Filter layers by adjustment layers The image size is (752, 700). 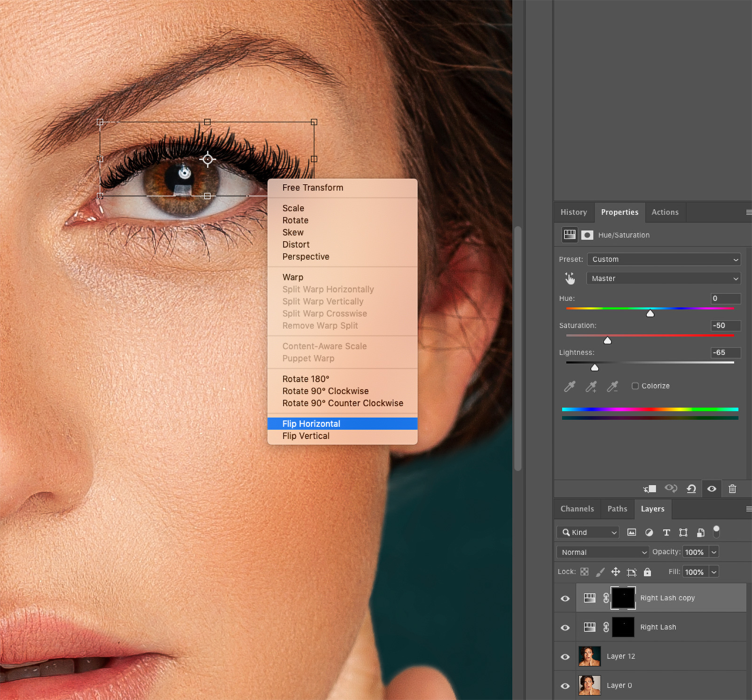649,532
